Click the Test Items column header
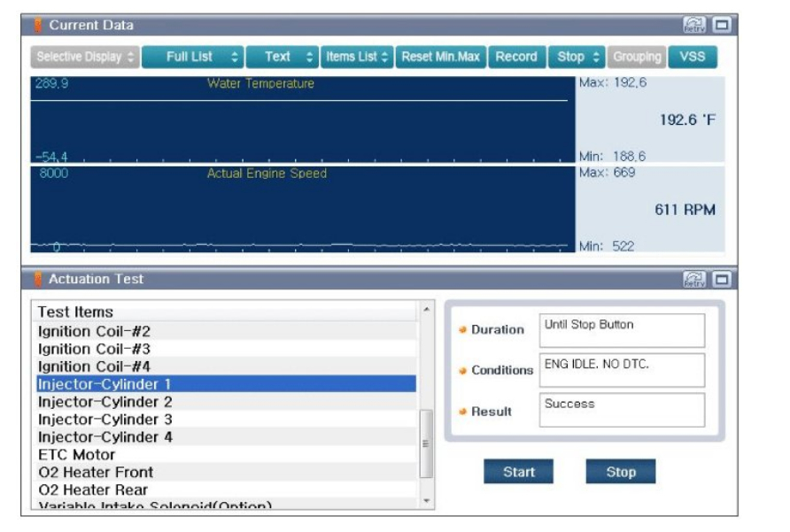Viewport: 790px width, 532px height. (226, 312)
